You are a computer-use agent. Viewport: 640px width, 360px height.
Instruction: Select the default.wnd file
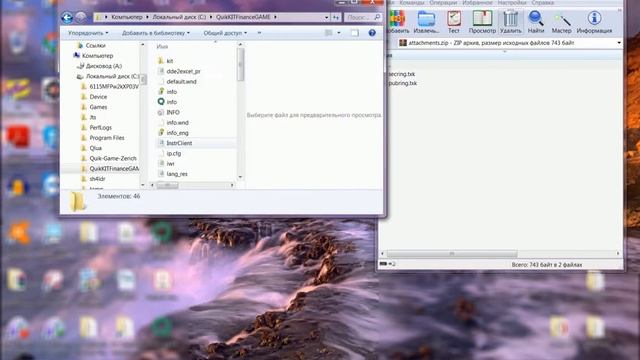click(x=181, y=81)
